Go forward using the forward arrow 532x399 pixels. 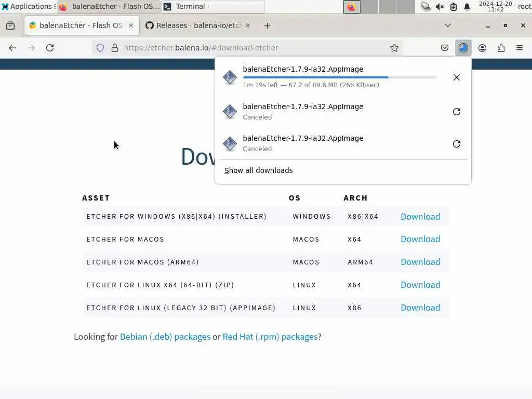coord(31,48)
